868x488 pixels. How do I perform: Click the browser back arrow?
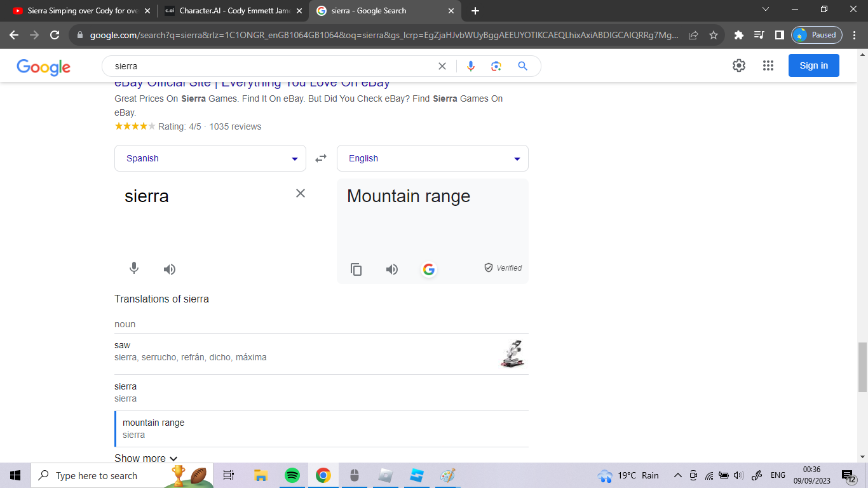(14, 35)
